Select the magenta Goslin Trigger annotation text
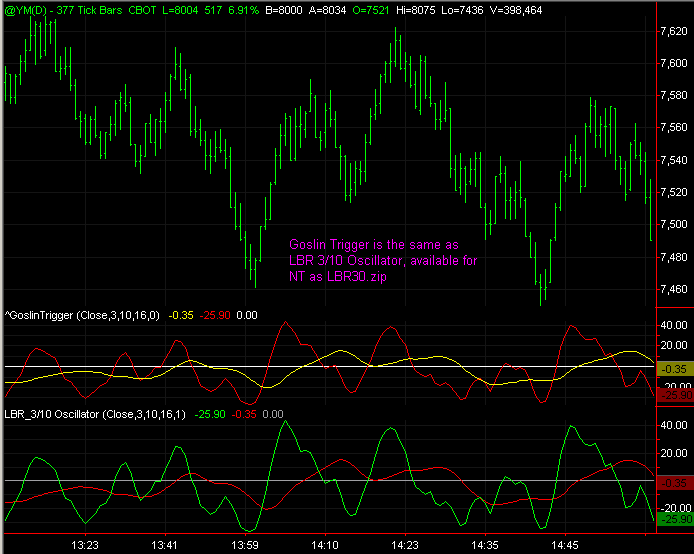694x554 pixels. coord(383,261)
